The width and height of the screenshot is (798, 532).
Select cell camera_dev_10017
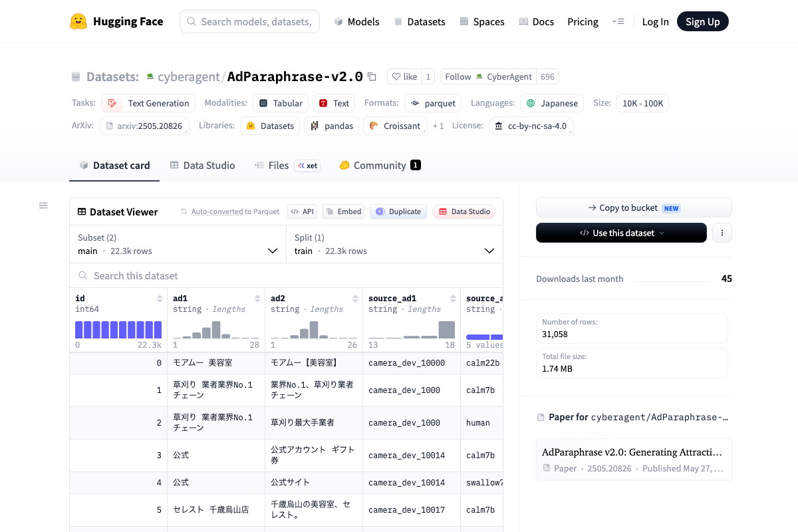pos(412,510)
